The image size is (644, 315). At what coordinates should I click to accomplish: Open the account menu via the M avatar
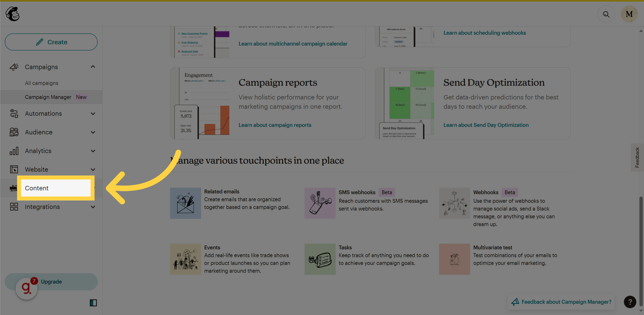629,14
